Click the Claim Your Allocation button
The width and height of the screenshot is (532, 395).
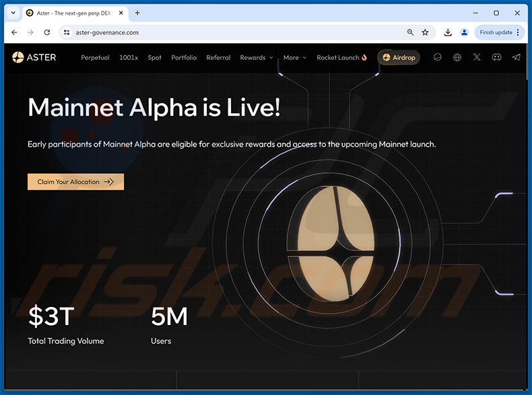[x=75, y=182]
